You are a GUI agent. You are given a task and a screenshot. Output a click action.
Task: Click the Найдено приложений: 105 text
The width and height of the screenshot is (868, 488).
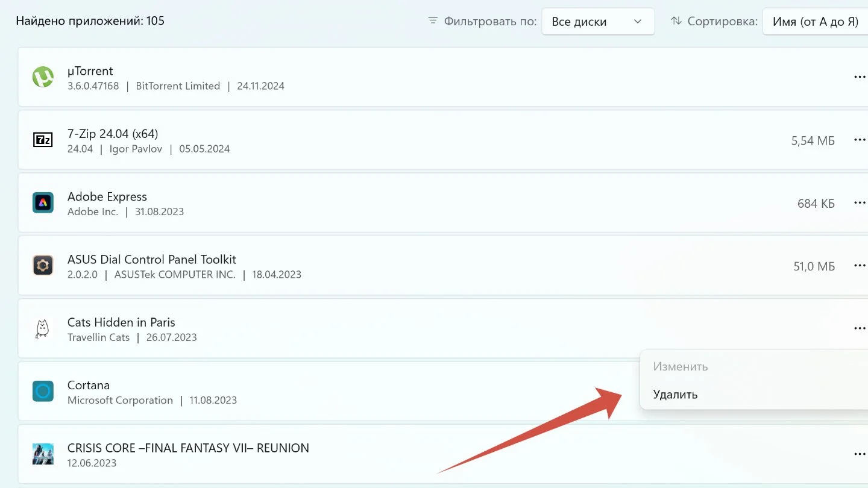(x=90, y=21)
